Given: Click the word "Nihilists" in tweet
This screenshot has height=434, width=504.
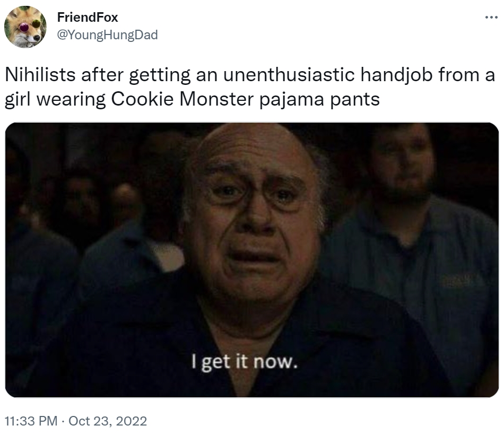Looking at the screenshot, I should (x=40, y=75).
